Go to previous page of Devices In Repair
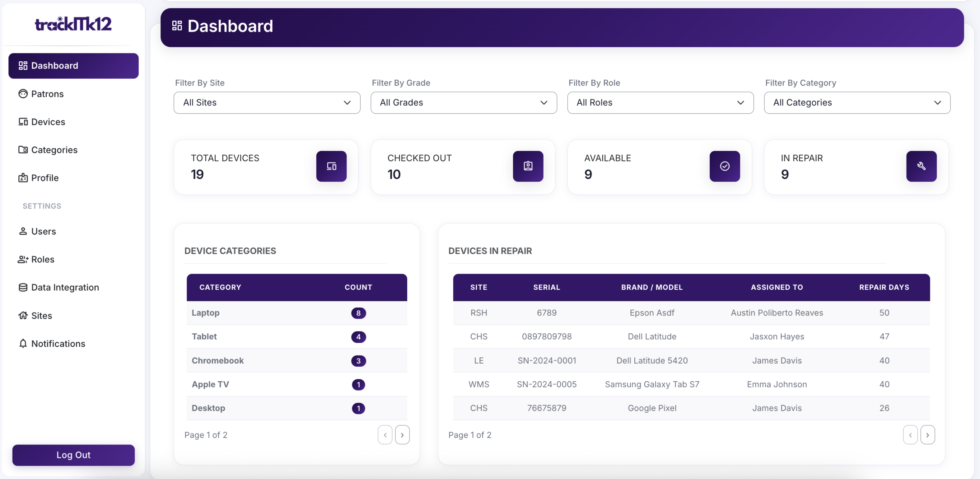The image size is (980, 479). coord(910,435)
